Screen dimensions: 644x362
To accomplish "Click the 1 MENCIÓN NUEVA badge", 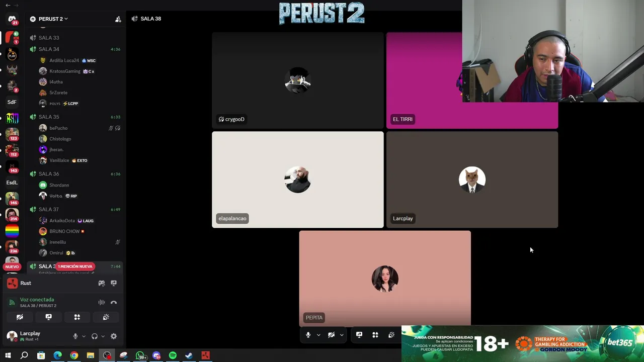I will pyautogui.click(x=75, y=266).
